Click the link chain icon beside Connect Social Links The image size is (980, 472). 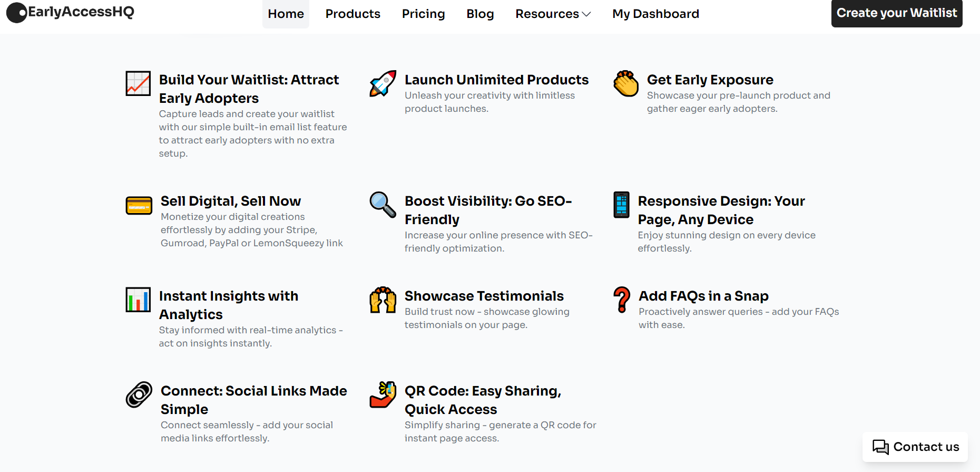click(139, 394)
